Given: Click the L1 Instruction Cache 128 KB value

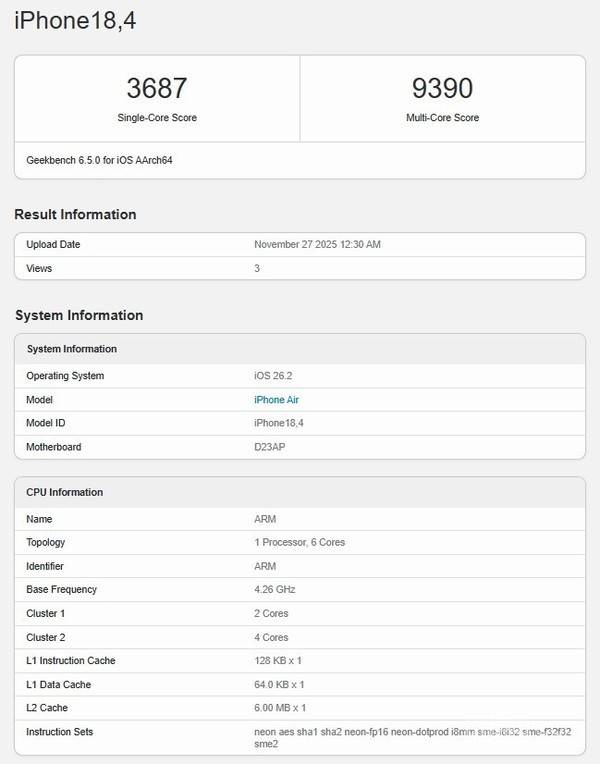Looking at the screenshot, I should 278,661.
